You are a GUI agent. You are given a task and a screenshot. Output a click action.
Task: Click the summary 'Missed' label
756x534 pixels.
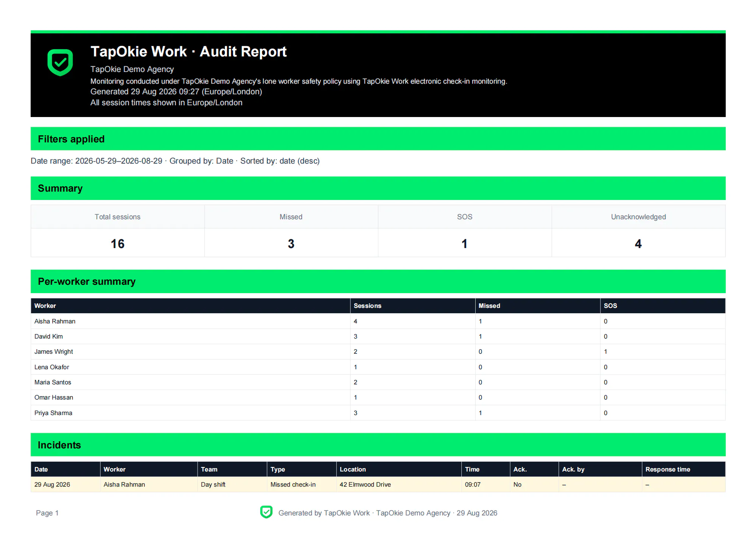coord(291,217)
